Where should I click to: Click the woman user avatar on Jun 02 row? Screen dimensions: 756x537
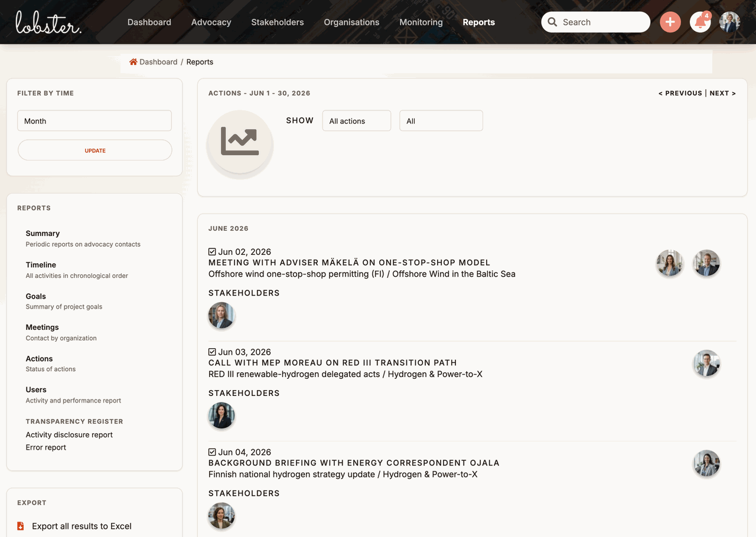pyautogui.click(x=670, y=263)
